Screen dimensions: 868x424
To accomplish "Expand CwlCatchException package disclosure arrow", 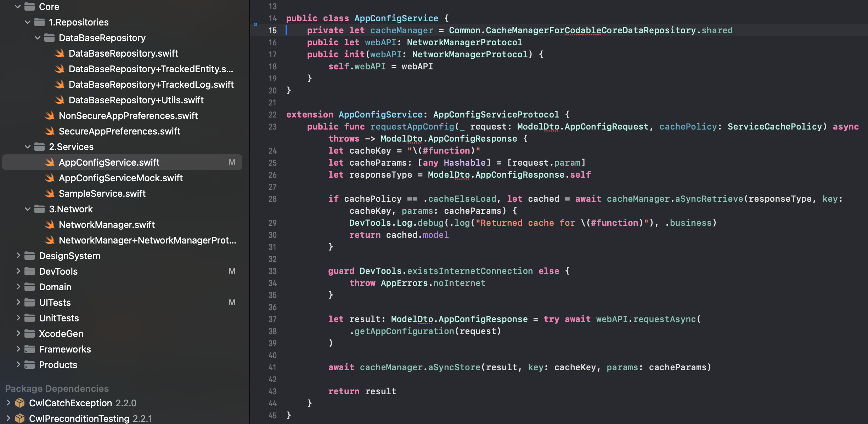I will pos(8,403).
